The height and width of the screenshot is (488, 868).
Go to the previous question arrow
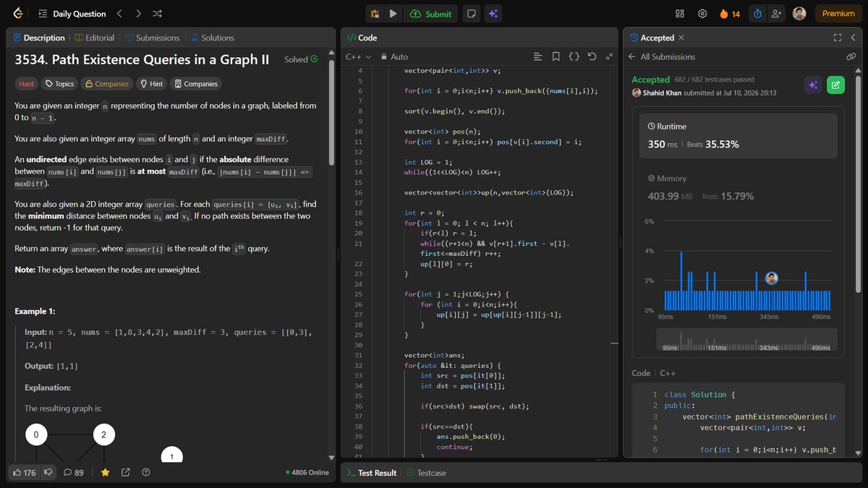point(120,14)
